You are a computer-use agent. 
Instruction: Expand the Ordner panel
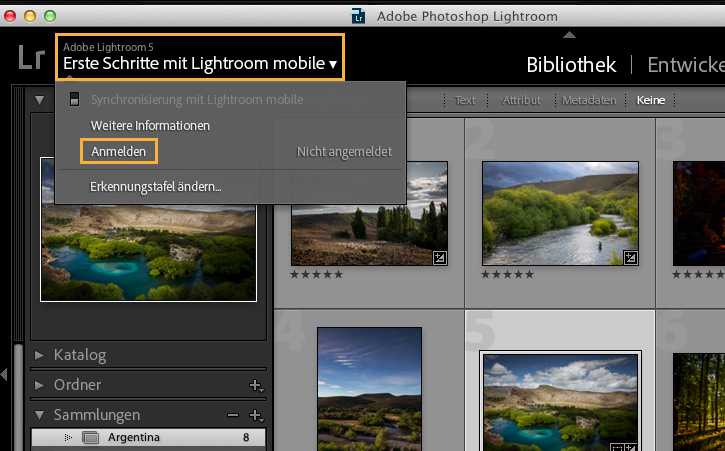[39, 385]
